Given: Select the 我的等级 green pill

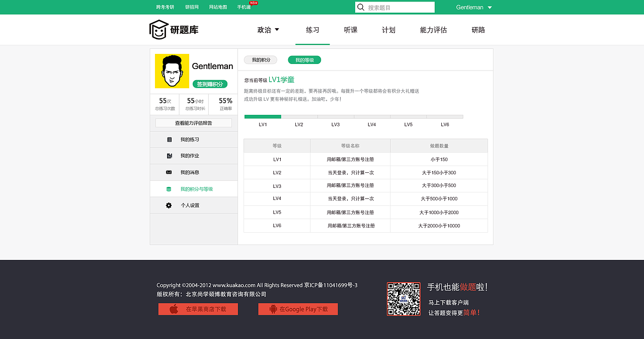Looking at the screenshot, I should [x=304, y=59].
